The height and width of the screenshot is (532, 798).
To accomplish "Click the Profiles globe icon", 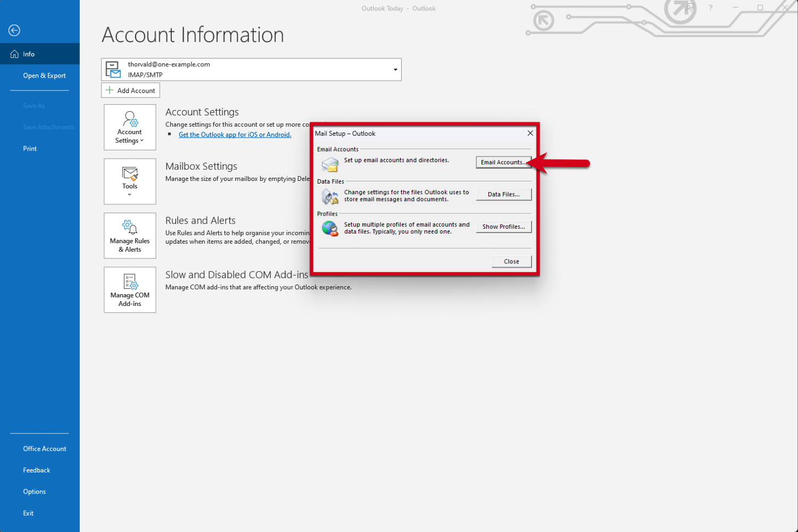I will click(x=330, y=229).
